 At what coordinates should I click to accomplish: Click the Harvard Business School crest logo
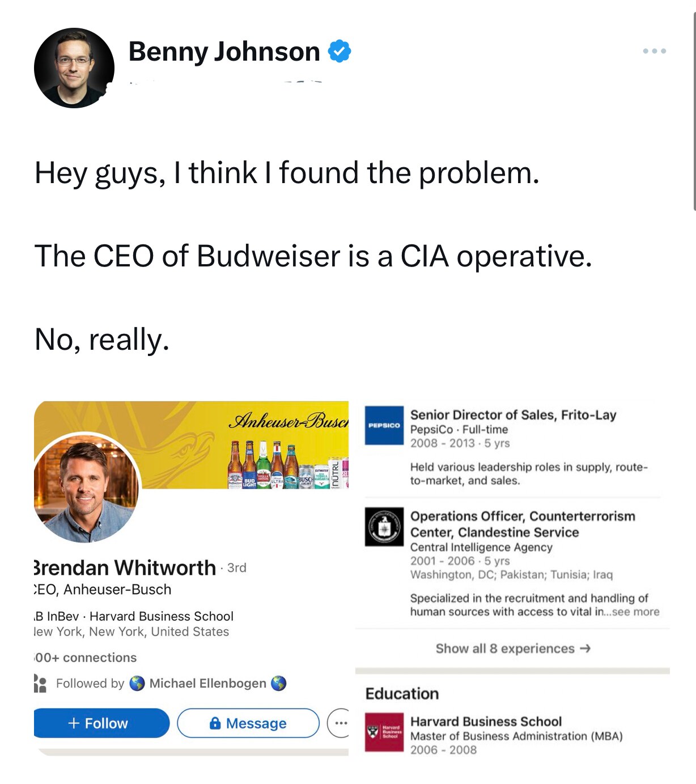[x=384, y=732]
